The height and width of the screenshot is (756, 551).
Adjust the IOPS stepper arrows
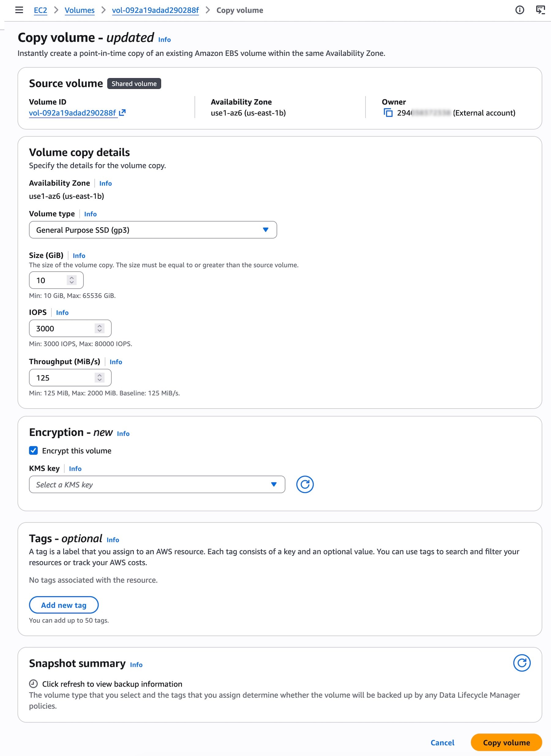tap(99, 328)
